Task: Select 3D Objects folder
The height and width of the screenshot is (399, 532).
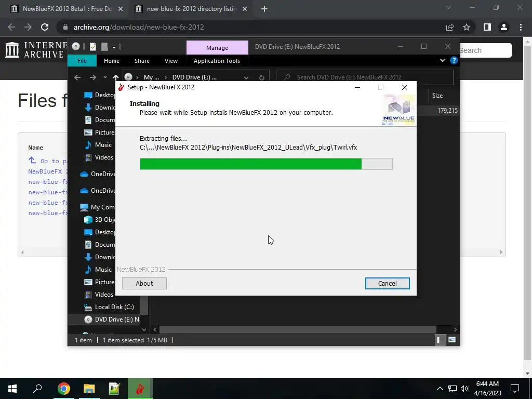Action: tap(99, 220)
